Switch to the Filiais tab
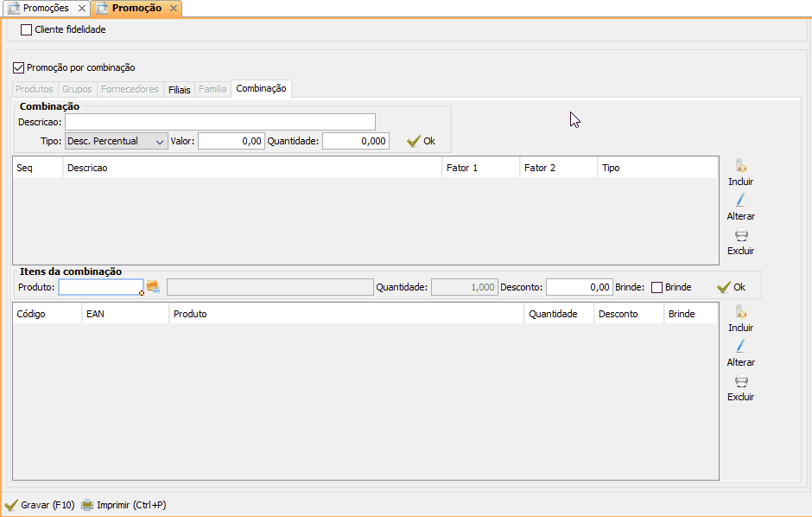The image size is (812, 517). point(180,89)
